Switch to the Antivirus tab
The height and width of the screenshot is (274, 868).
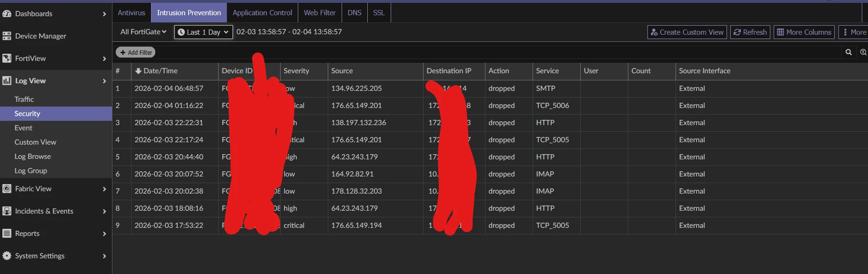point(131,13)
